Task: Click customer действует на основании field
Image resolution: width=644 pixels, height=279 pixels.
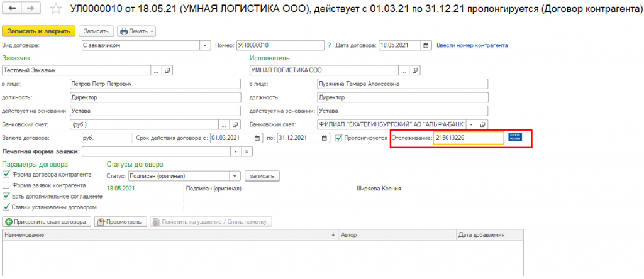Action: coord(155,111)
